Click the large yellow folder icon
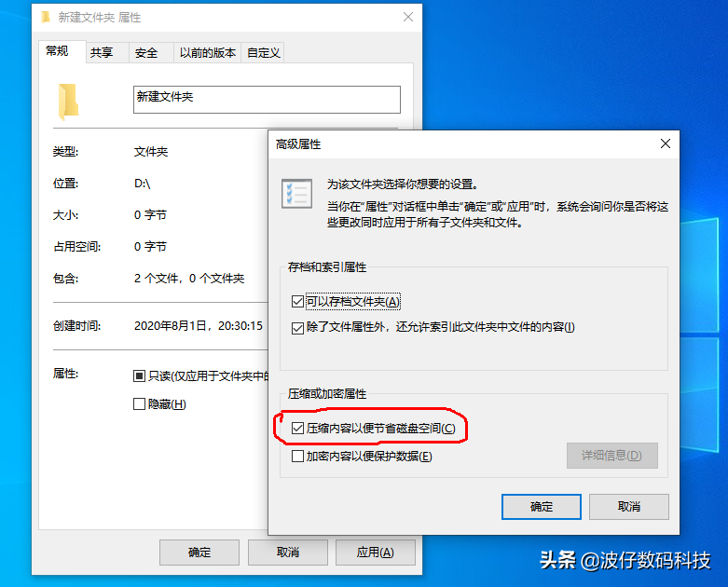Image resolution: width=728 pixels, height=587 pixels. click(68, 102)
